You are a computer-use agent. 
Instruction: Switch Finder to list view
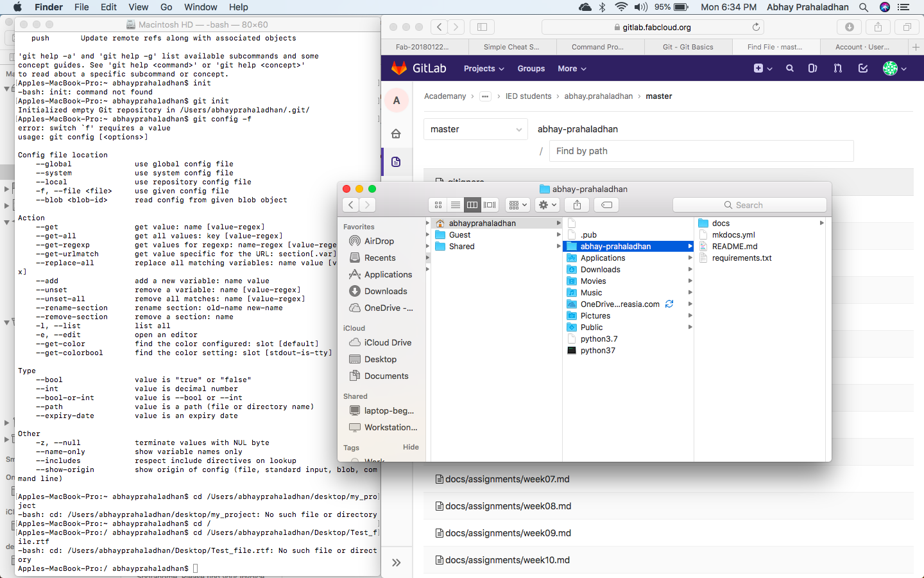click(x=455, y=205)
